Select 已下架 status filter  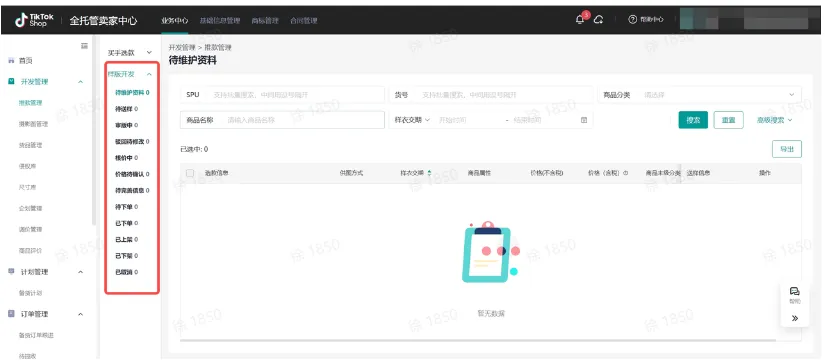pyautogui.click(x=126, y=256)
